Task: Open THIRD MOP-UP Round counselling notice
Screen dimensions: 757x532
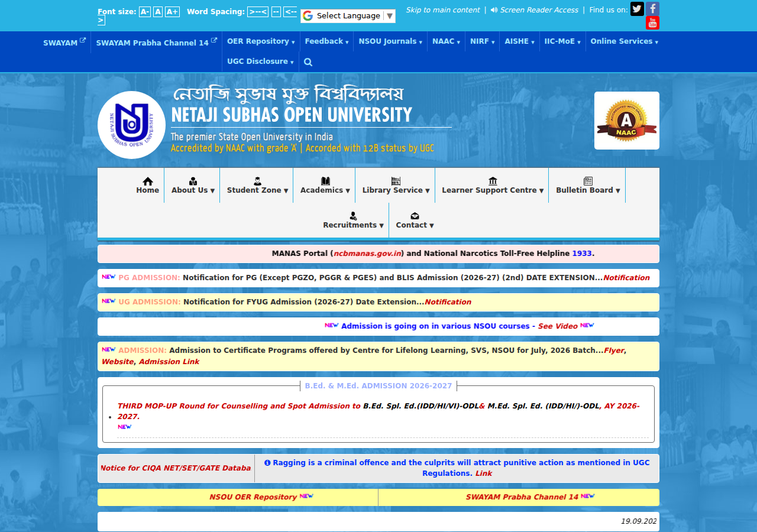Action: point(378,411)
